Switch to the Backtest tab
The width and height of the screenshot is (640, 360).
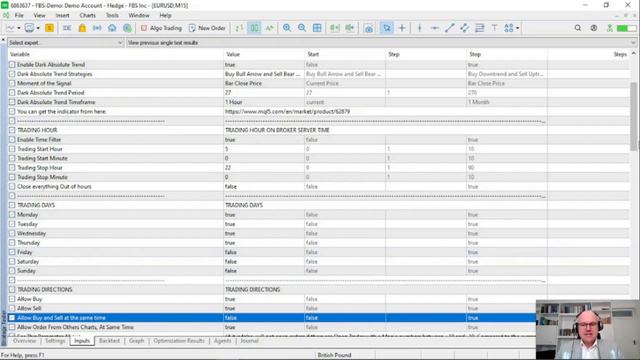coord(109,341)
